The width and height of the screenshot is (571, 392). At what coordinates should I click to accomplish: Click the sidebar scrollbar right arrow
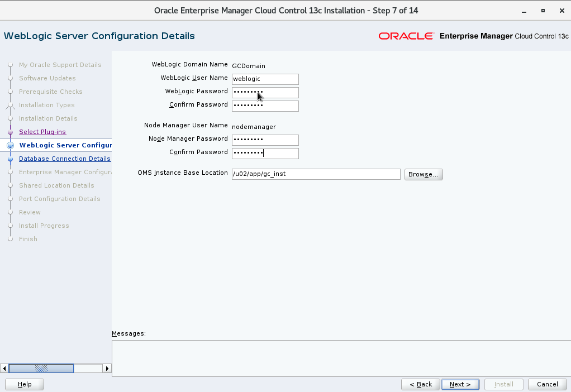tap(107, 369)
